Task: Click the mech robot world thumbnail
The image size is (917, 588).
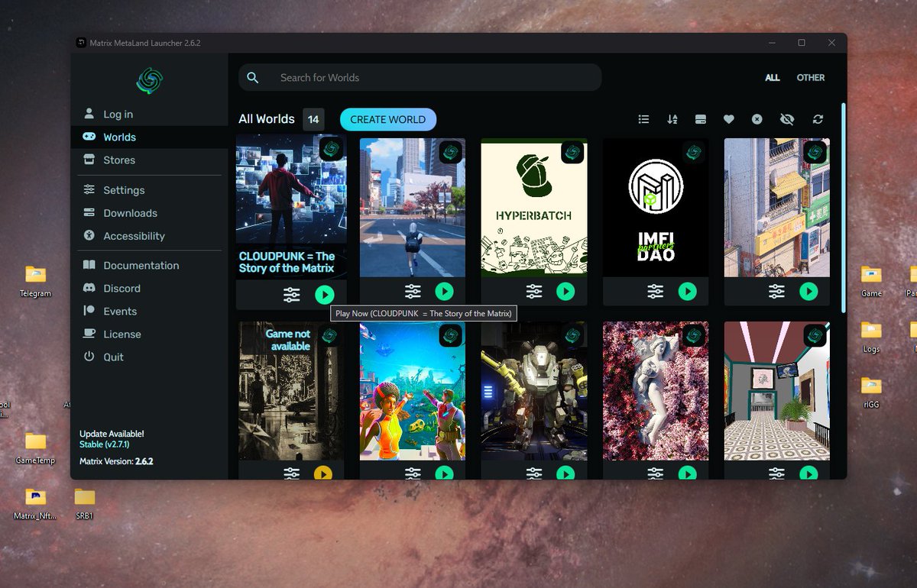Action: (x=533, y=390)
